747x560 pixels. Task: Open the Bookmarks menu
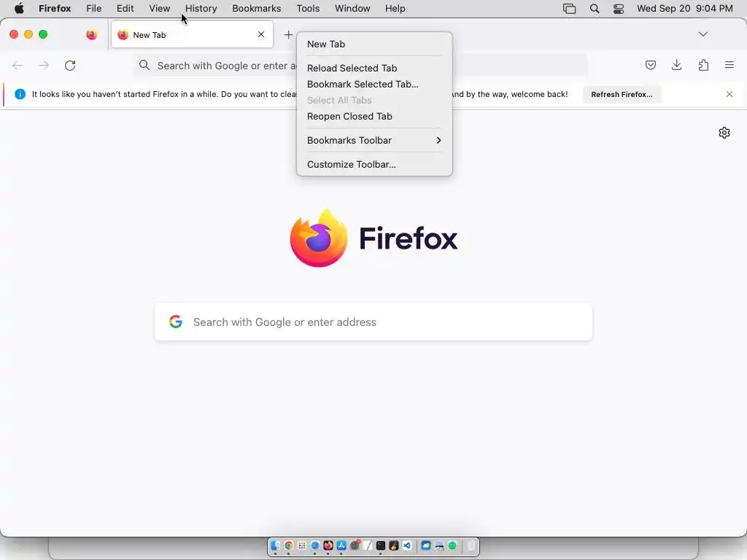257,9
